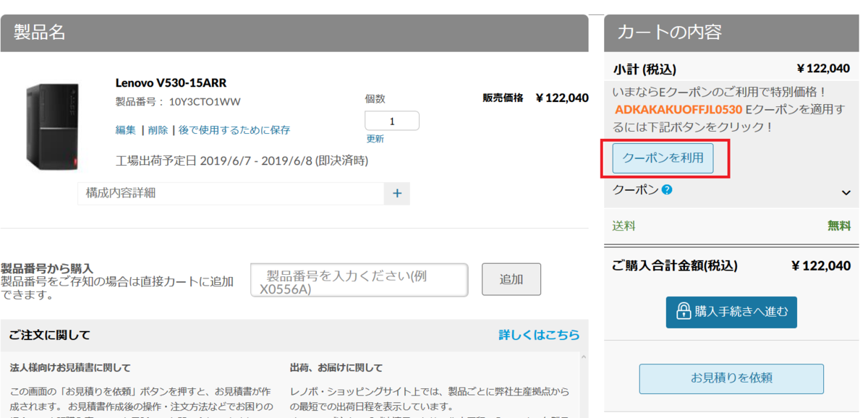Image resolution: width=868 pixels, height=418 pixels.
Task: Click the 工場出荷予定日 shipping date text
Action: [x=242, y=160]
